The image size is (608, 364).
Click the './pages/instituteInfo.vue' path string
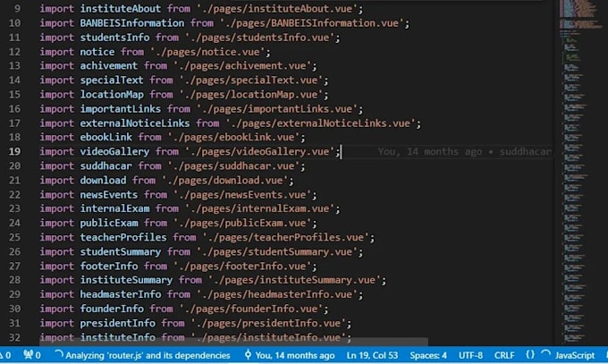(x=268, y=337)
